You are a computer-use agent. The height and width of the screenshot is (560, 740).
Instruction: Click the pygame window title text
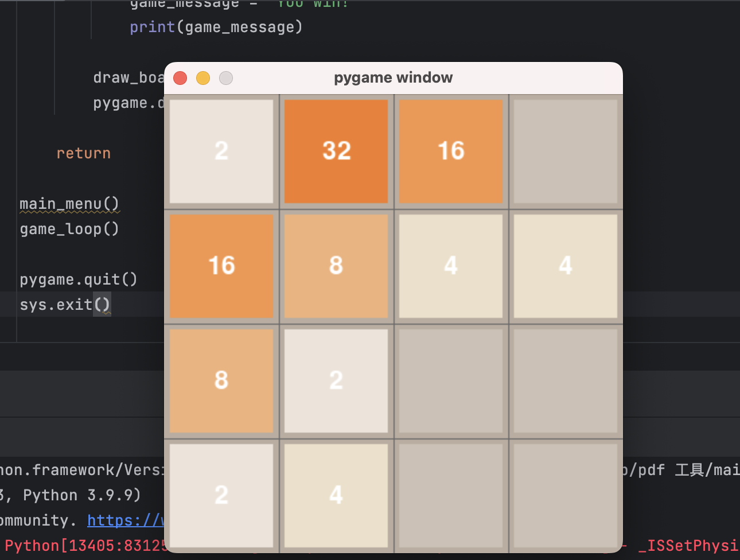pos(394,77)
